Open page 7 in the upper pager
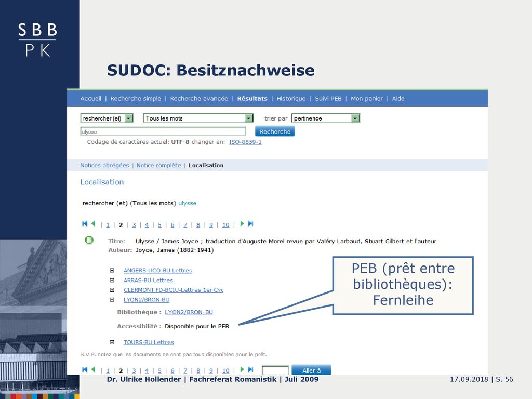The height and width of the screenshot is (399, 532). (x=185, y=224)
